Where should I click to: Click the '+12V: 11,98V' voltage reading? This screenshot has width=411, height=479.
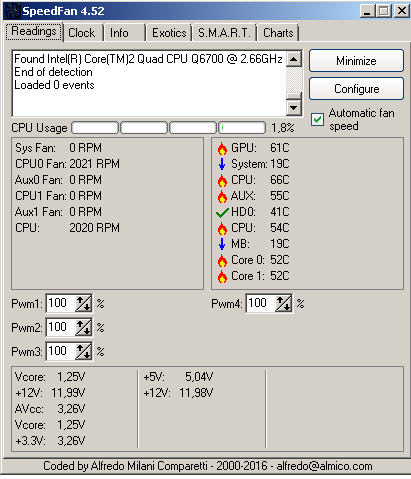pos(178,393)
